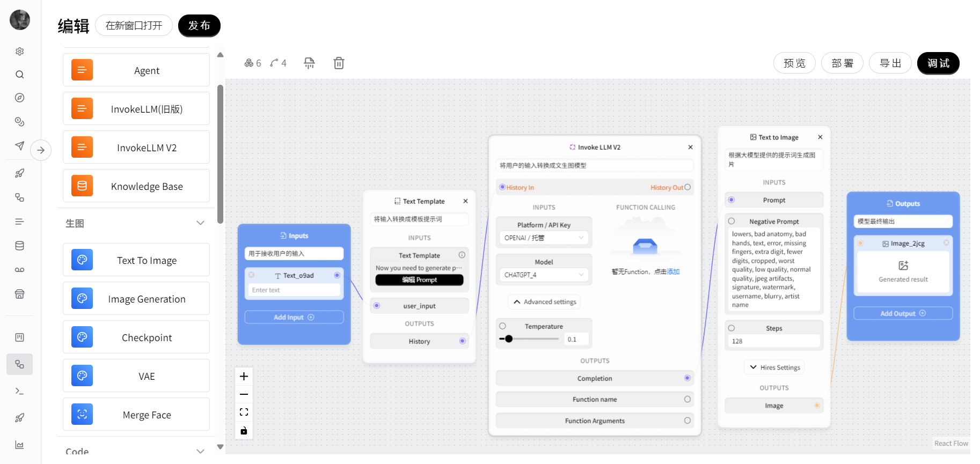Click the clean canvas brush icon

tap(309, 63)
